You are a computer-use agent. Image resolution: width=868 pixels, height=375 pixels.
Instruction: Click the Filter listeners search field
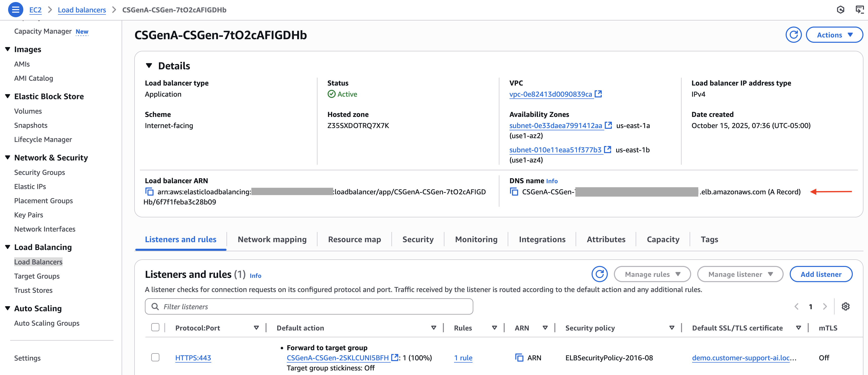click(x=313, y=306)
